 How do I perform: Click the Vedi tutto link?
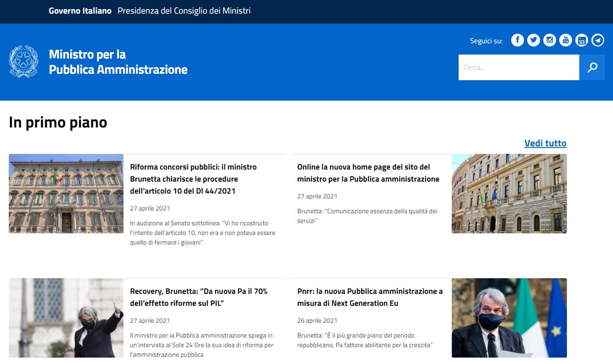(x=546, y=143)
